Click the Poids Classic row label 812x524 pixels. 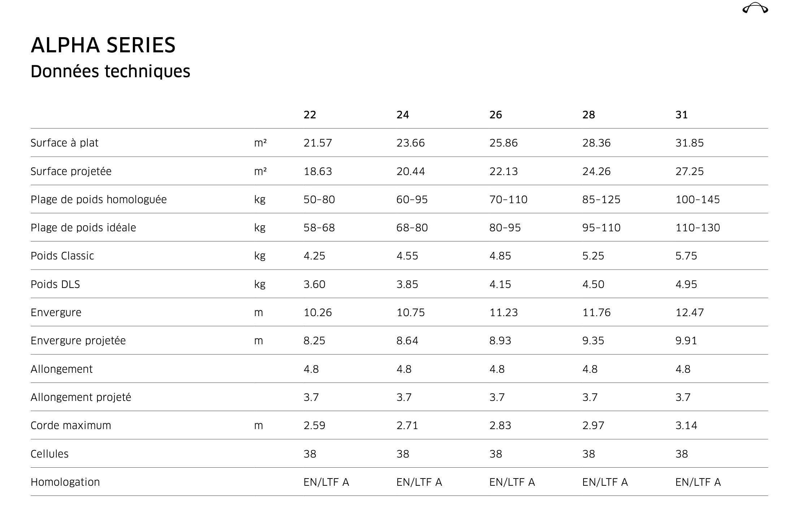click(x=62, y=256)
